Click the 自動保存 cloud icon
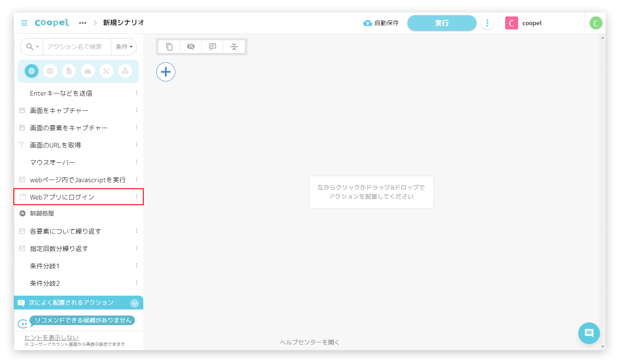619x364 pixels. click(x=368, y=23)
